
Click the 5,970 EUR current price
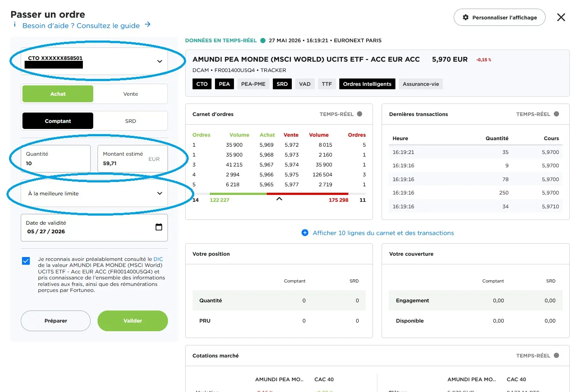tap(450, 60)
